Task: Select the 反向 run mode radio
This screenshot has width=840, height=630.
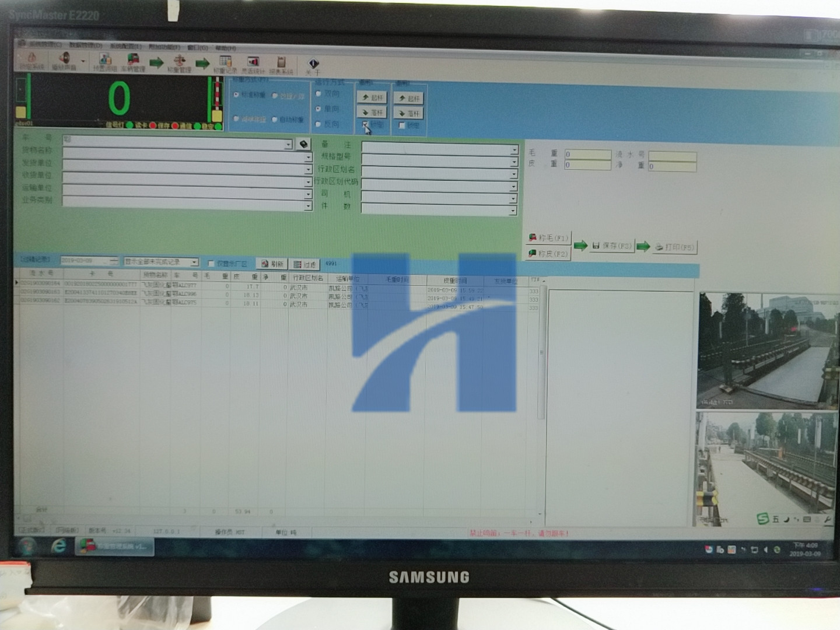Action: [x=318, y=124]
